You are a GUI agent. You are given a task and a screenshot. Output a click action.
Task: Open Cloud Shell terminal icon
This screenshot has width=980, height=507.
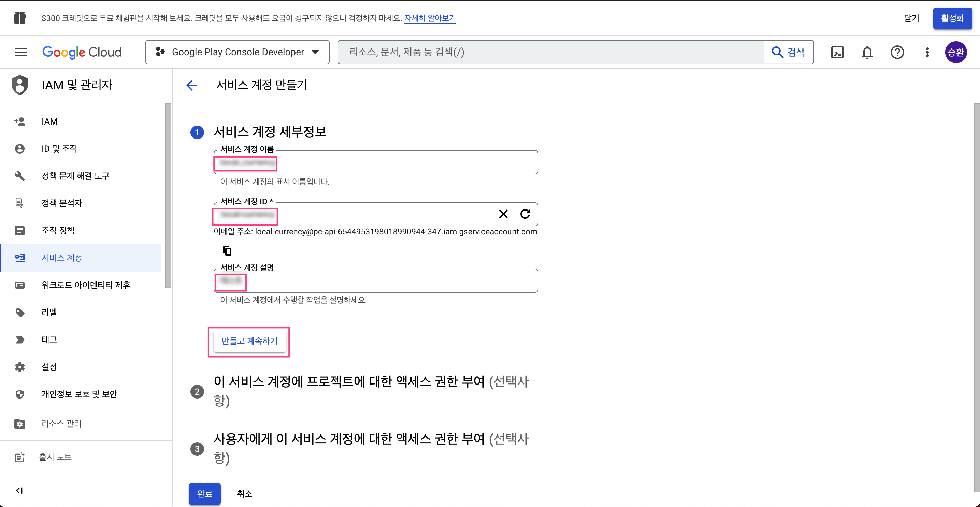point(837,52)
